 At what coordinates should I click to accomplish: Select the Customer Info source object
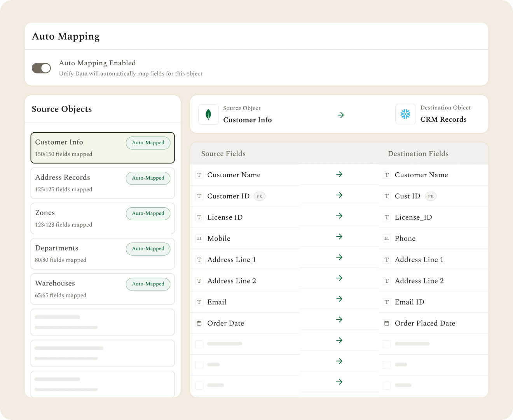103,148
